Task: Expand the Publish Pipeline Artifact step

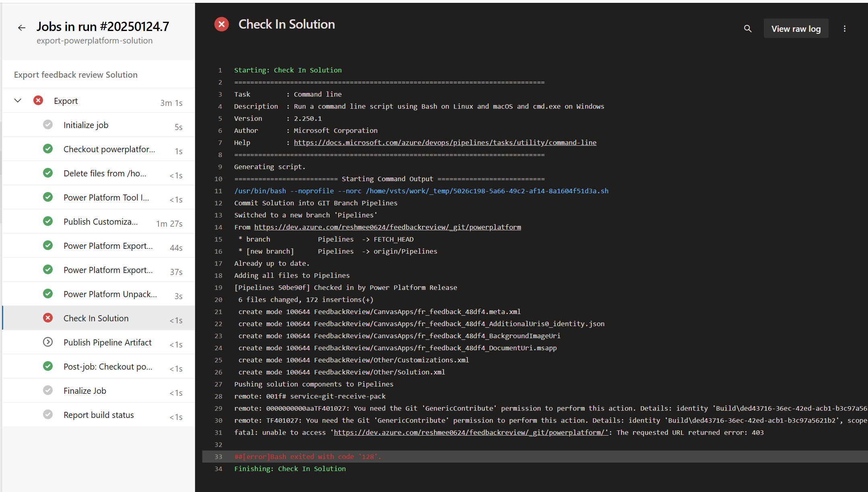Action: pos(48,342)
